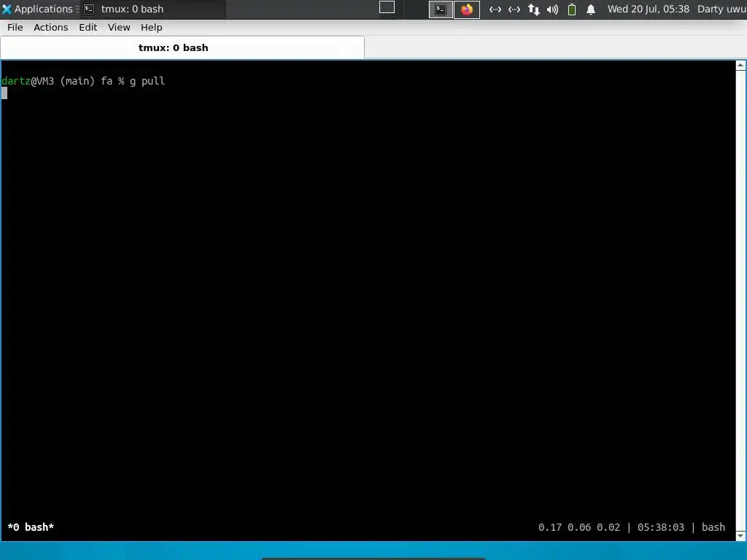Click the tmux clock 05:38:03
Image resolution: width=747 pixels, height=560 pixels.
tap(661, 527)
